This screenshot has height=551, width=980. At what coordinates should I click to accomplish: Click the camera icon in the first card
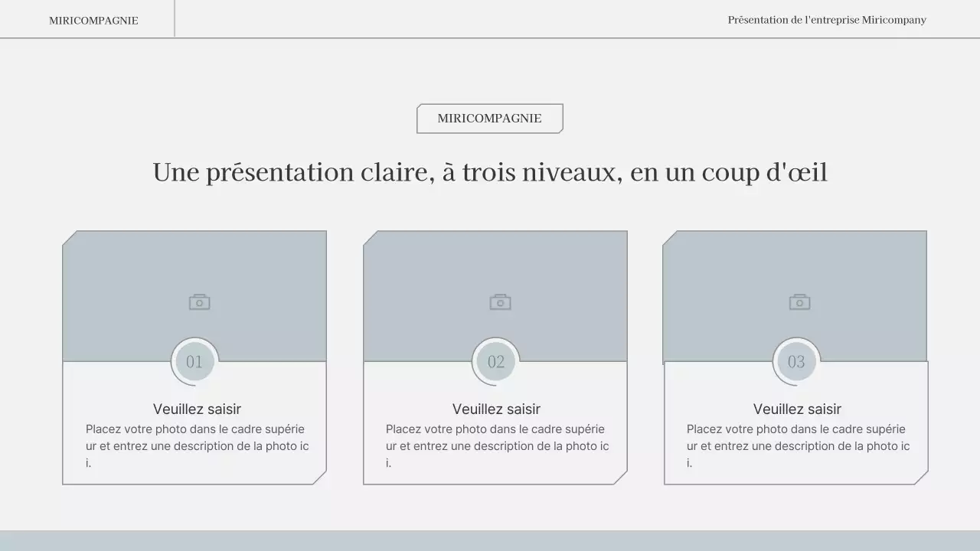point(199,301)
